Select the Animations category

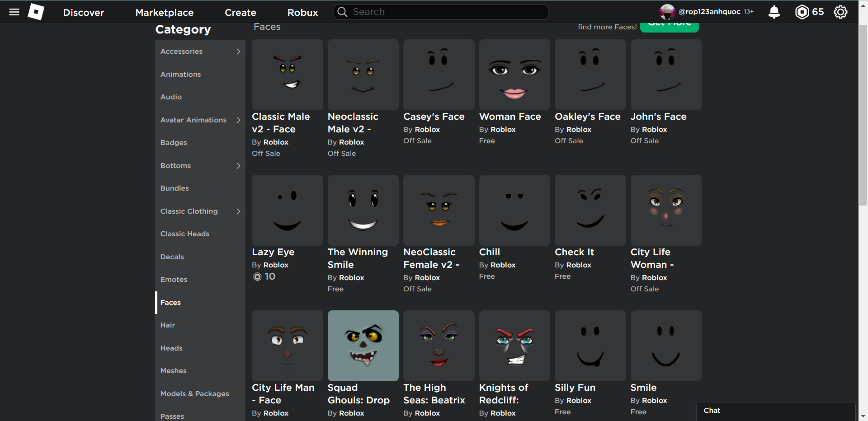tap(200, 75)
